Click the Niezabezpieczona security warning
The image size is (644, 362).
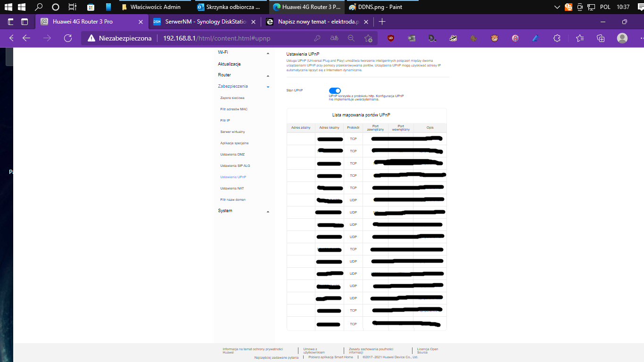pyautogui.click(x=120, y=38)
